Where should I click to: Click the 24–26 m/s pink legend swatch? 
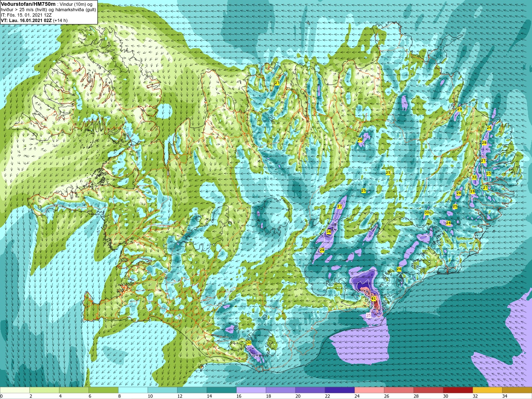369,390
